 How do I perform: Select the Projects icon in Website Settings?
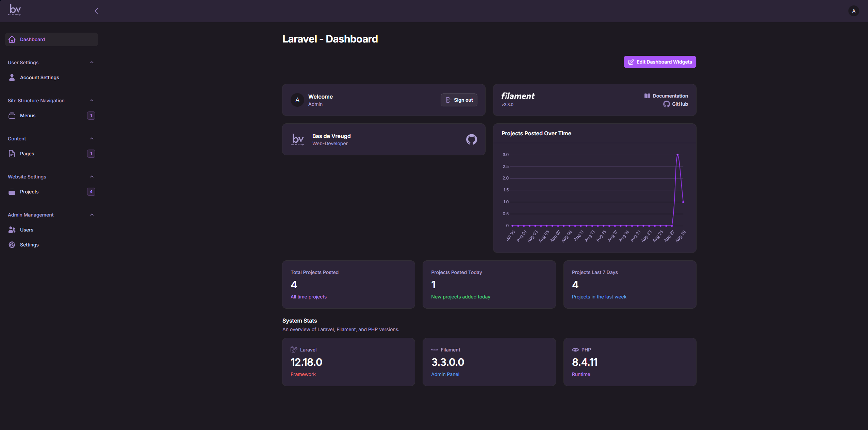(12, 191)
